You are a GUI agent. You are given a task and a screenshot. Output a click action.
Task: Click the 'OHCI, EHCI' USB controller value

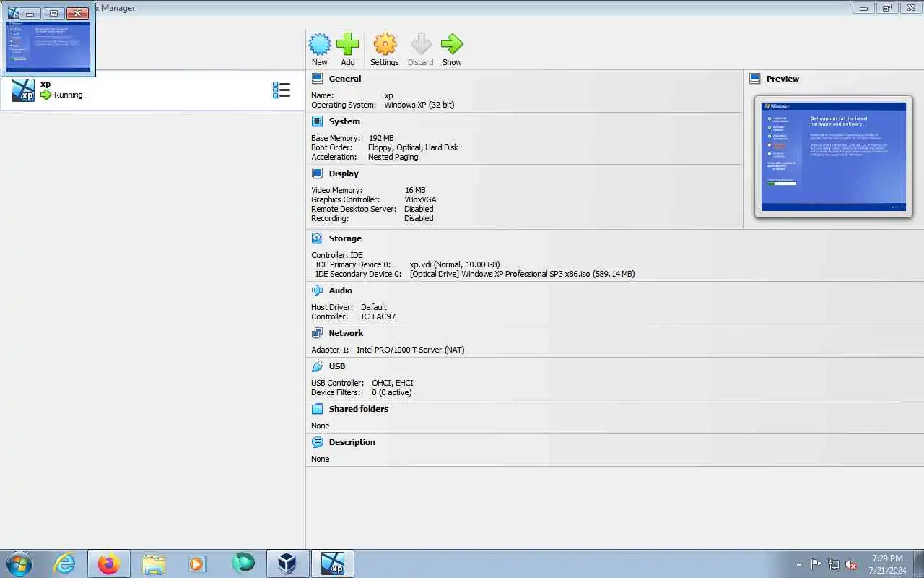[x=393, y=383]
